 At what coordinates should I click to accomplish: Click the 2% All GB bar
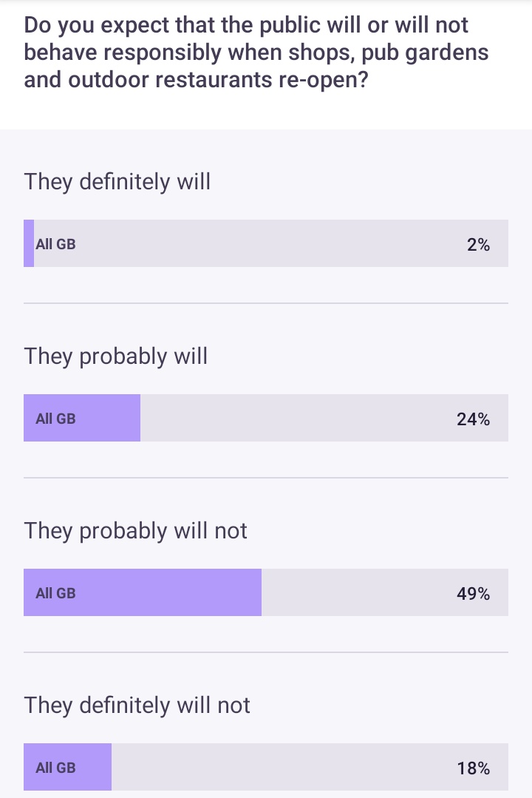[266, 243]
